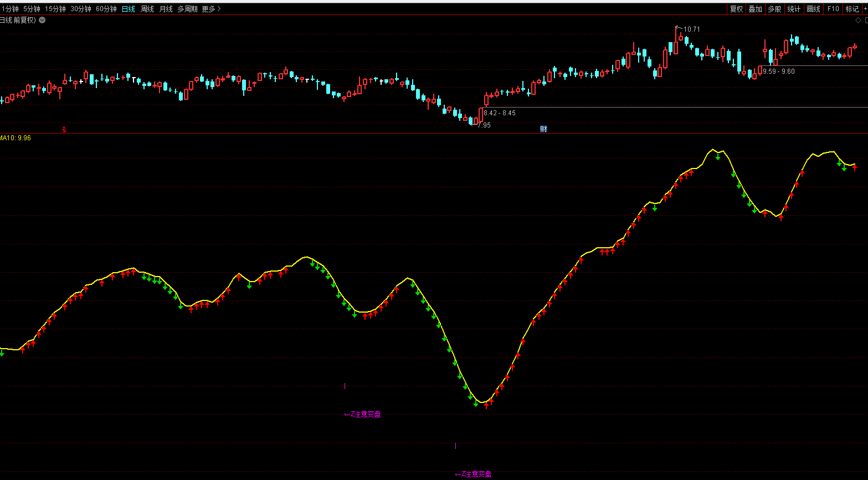Switch to the 60分钟 period

106,9
